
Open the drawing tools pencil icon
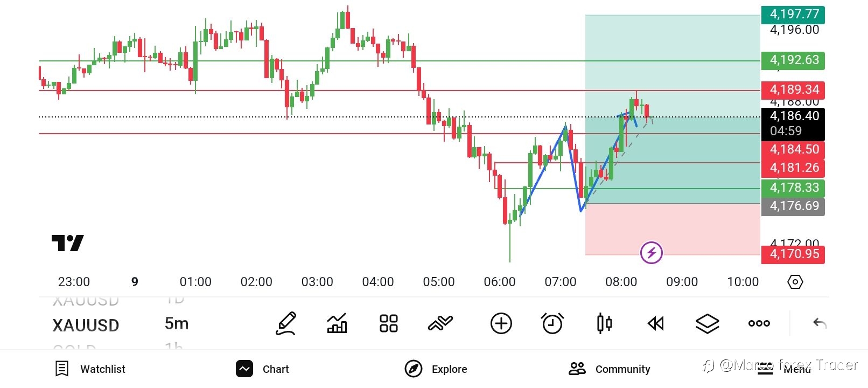286,323
